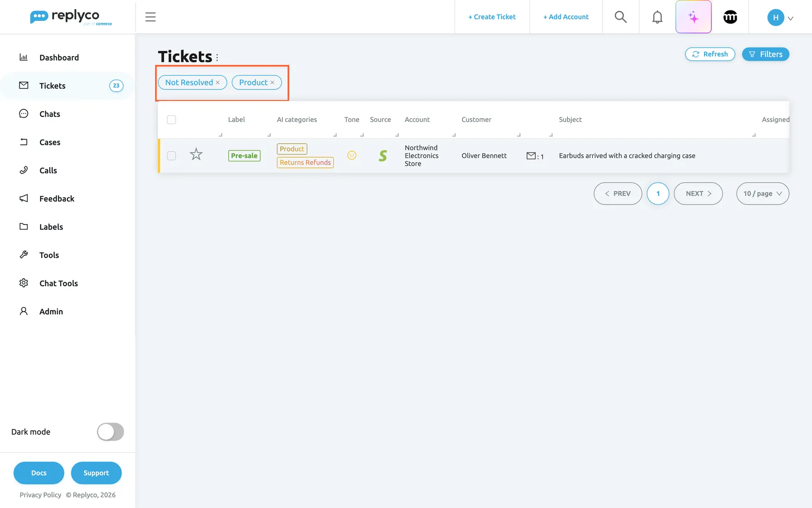Expand the user profile dropdown arrow

click(x=790, y=19)
